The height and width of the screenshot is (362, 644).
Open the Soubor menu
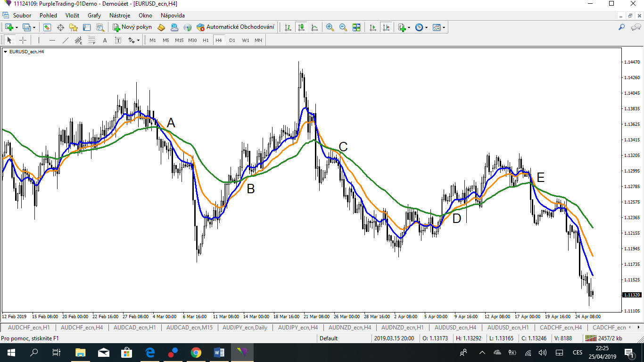[x=22, y=16]
